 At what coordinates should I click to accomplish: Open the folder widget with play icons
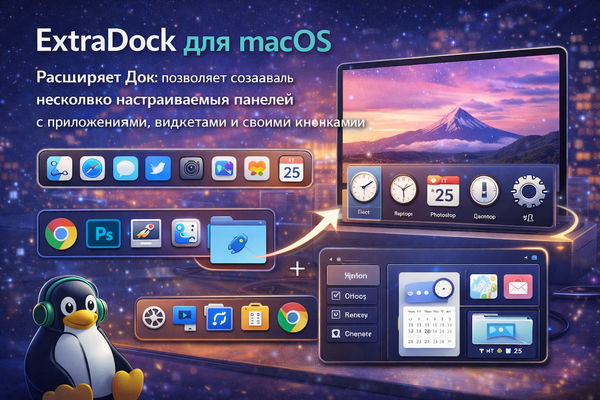point(502,330)
